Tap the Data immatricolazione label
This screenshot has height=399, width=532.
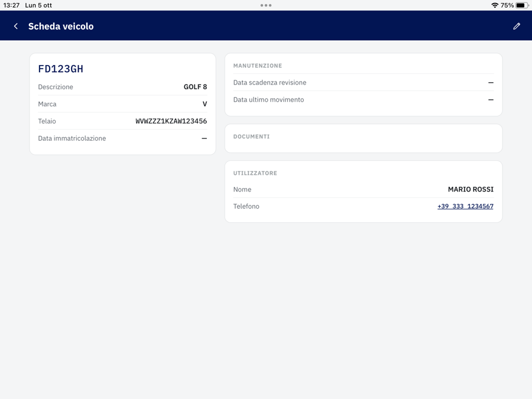(x=72, y=138)
